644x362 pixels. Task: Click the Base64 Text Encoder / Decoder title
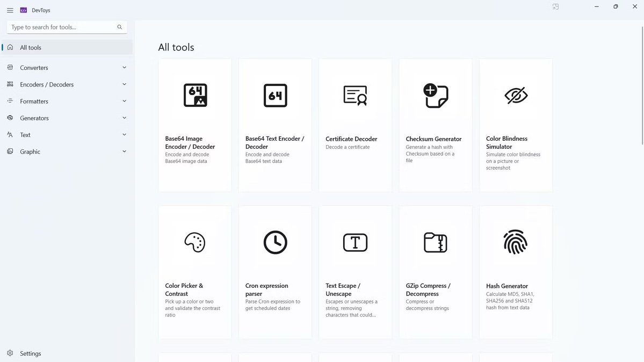click(275, 142)
